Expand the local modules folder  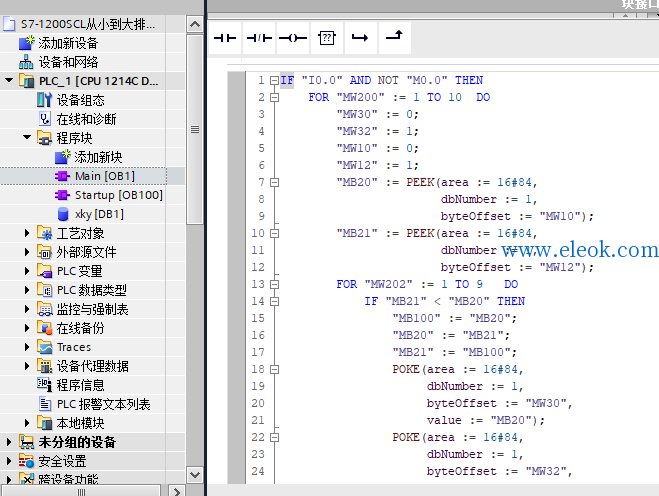coord(27,423)
